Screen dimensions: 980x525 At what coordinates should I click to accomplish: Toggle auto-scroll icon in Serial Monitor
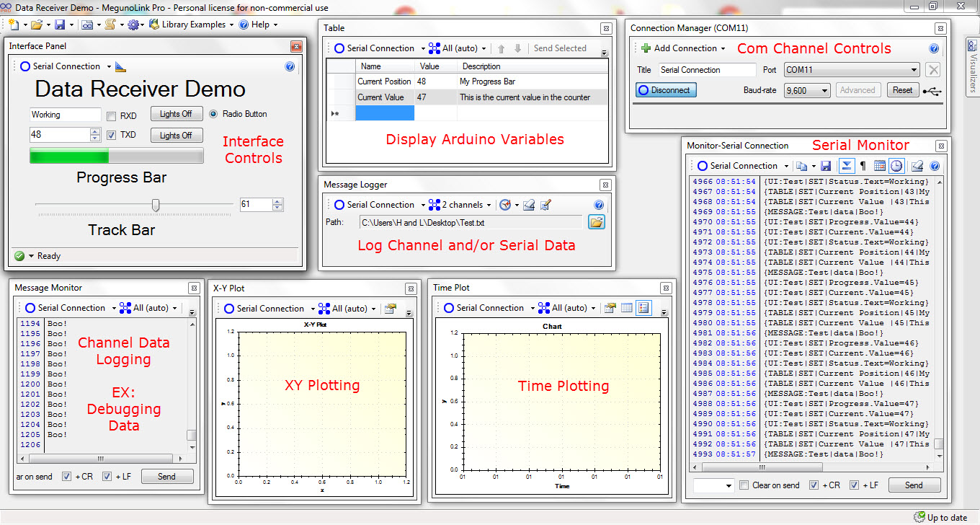(847, 166)
